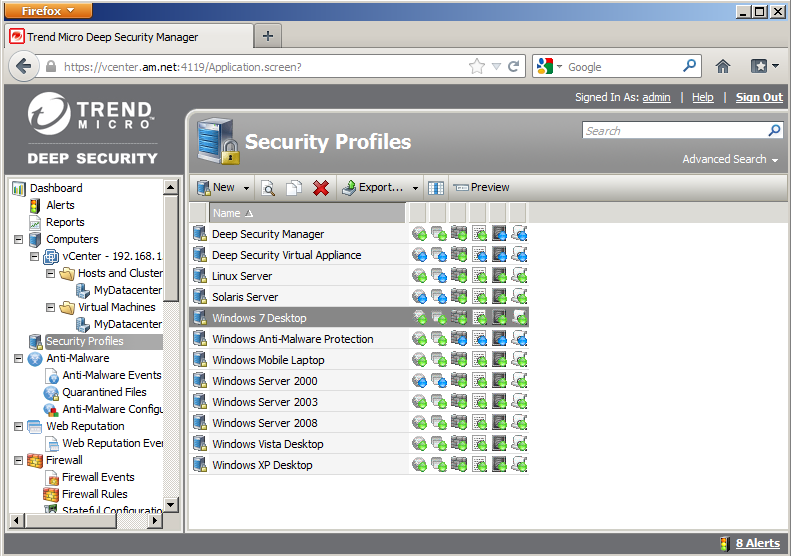791x556 pixels.
Task: Click the add/remove columns icon
Action: coord(436,187)
